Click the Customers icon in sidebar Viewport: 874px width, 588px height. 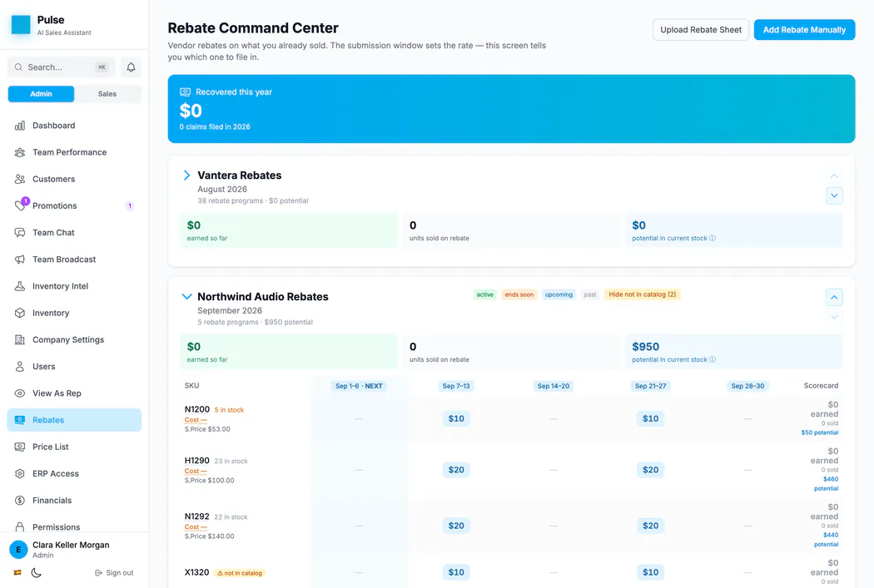pos(19,180)
